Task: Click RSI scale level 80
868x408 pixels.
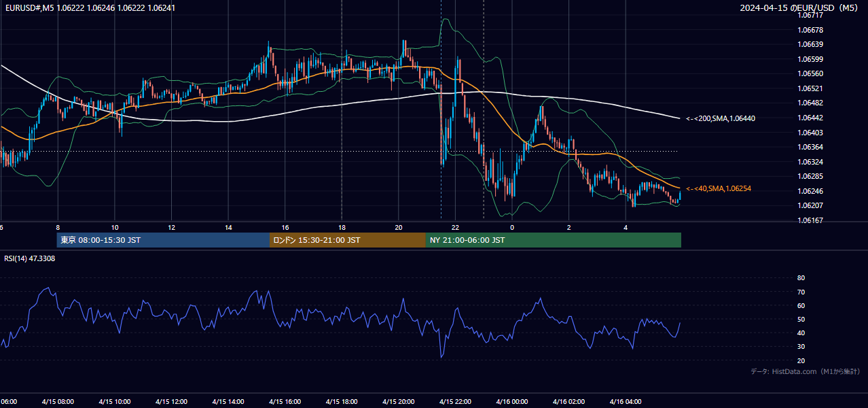Action: pyautogui.click(x=801, y=278)
